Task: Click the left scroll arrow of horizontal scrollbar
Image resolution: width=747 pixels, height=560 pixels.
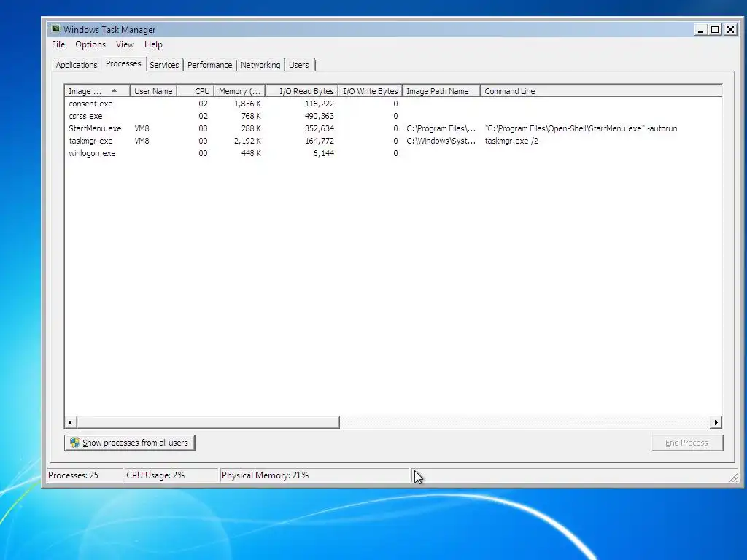Action: click(x=71, y=422)
